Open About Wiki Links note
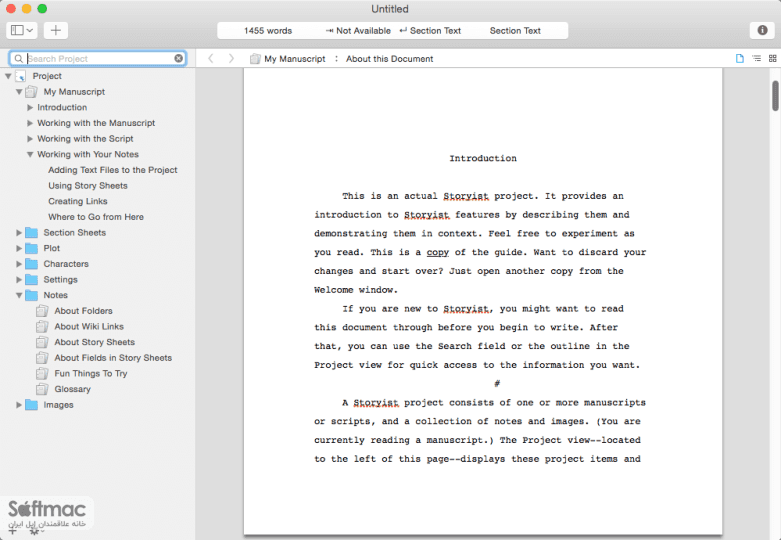This screenshot has height=540, width=781. (x=89, y=326)
